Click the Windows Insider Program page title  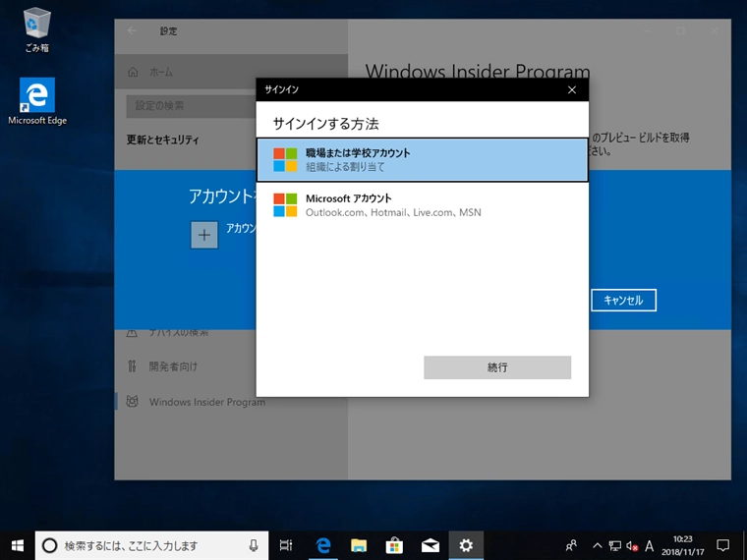click(x=478, y=72)
